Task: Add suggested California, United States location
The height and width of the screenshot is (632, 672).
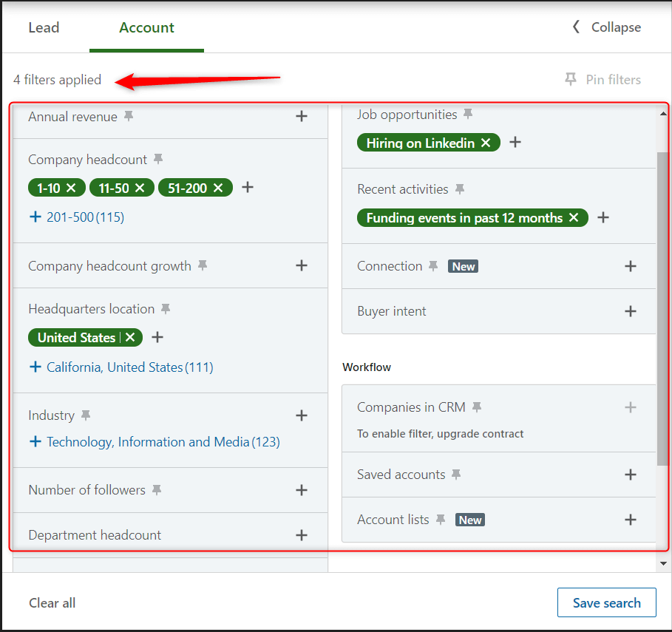Action: point(121,367)
